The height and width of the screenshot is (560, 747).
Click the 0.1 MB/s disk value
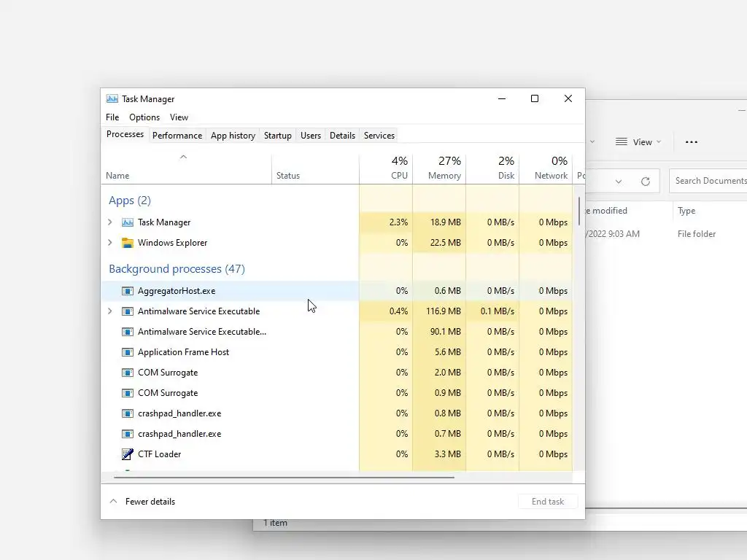498,311
